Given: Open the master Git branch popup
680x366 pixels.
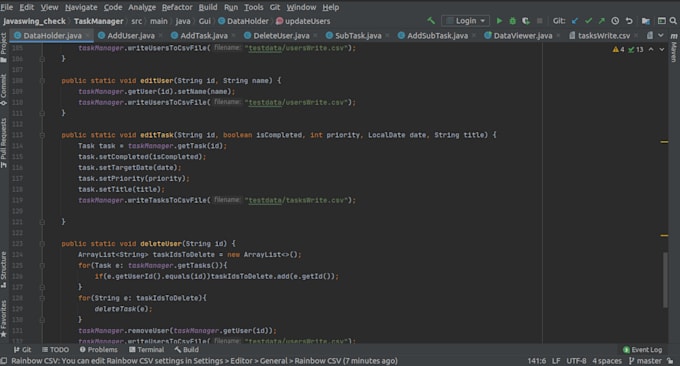Looking at the screenshot, I should pos(645,361).
